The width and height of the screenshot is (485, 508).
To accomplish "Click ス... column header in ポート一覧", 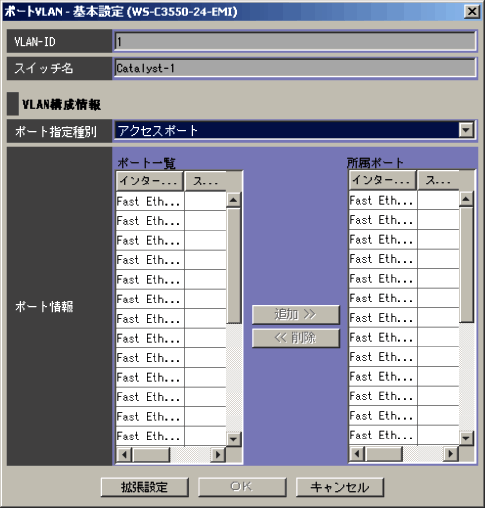I will pos(206,181).
